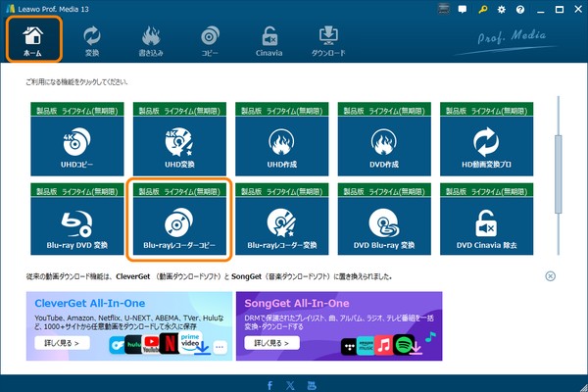588x392 pixels.
Task: Dismiss the download notice with the X circle
Action: [x=550, y=276]
